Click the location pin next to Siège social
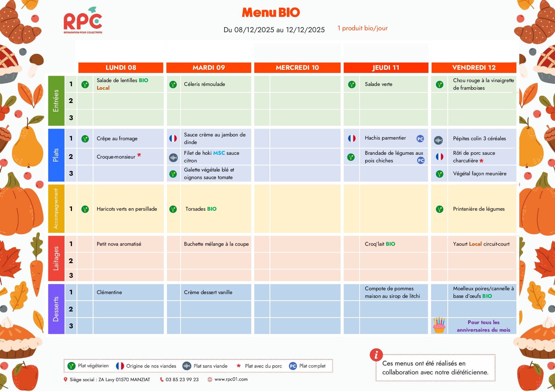 tap(65, 380)
